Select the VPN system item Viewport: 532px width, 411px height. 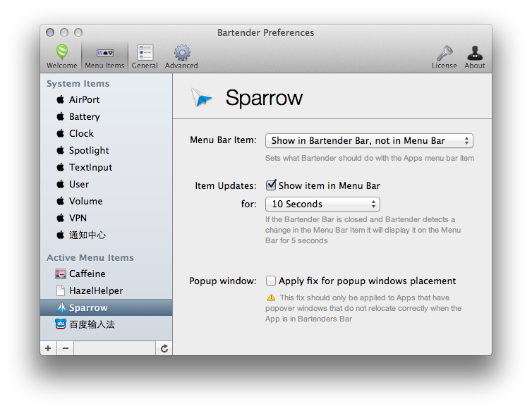[x=78, y=218]
